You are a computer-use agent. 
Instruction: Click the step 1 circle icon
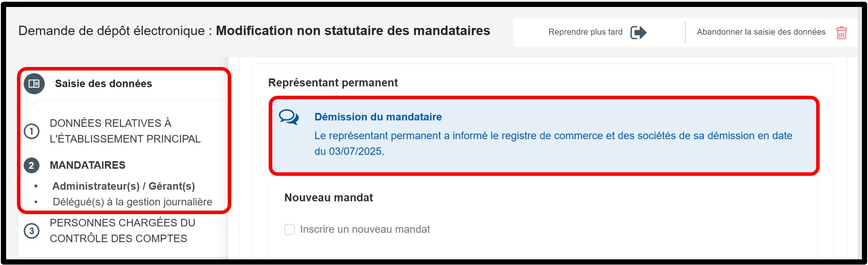tap(31, 131)
